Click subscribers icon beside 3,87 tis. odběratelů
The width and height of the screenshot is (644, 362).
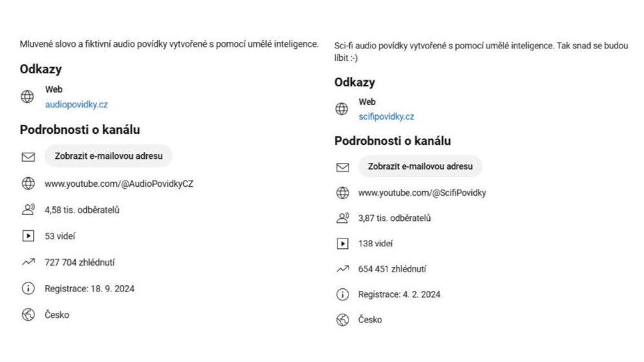click(343, 218)
